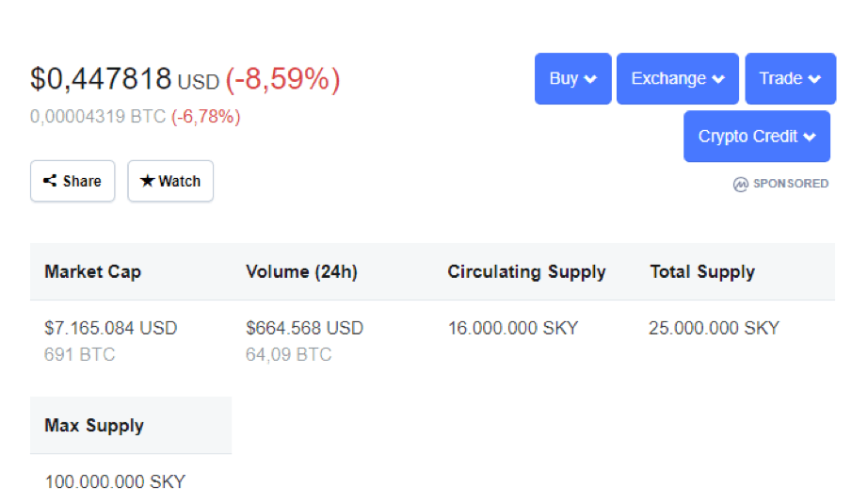Image resolution: width=868 pixels, height=504 pixels.
Task: Open the Buy dropdown
Action: [x=573, y=78]
